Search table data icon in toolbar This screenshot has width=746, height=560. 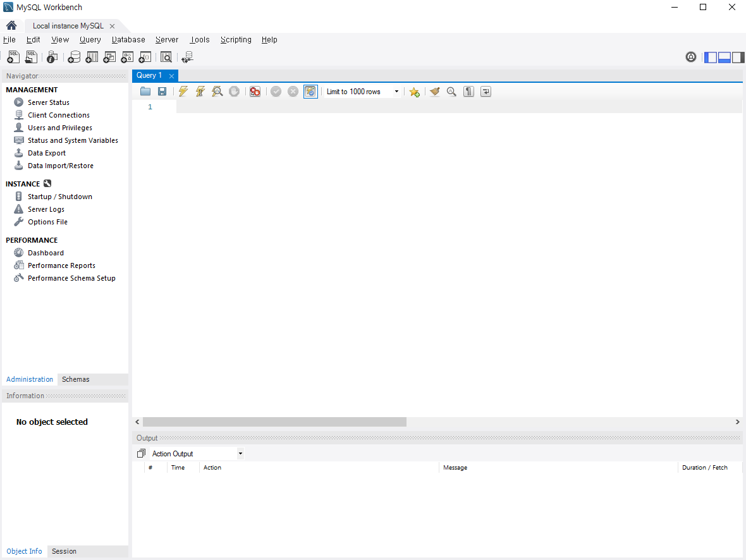pos(166,57)
